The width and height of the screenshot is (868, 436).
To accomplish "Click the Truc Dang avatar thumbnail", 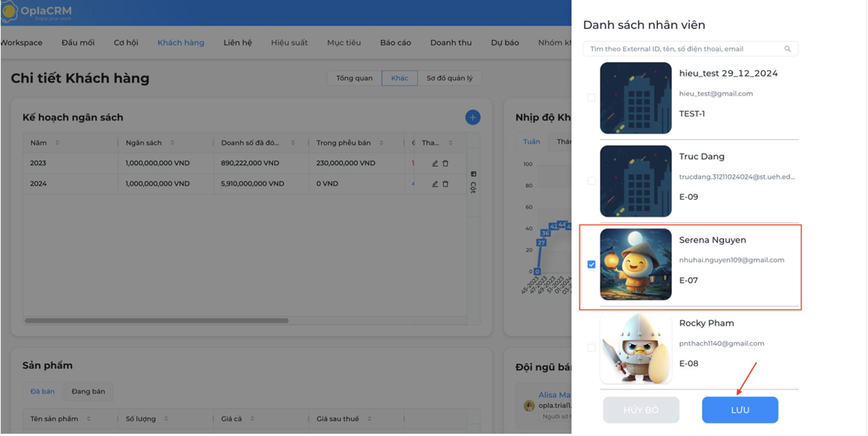I will (x=636, y=181).
